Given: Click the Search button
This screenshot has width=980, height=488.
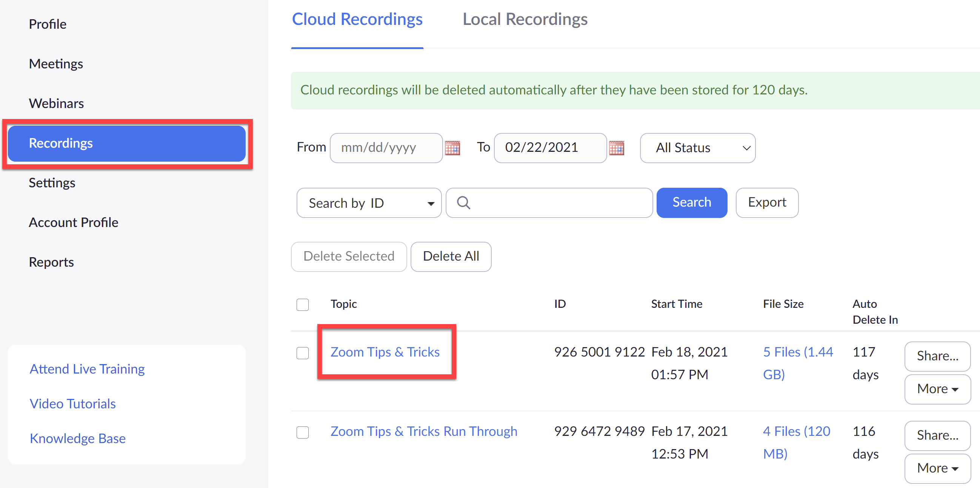Looking at the screenshot, I should point(692,202).
